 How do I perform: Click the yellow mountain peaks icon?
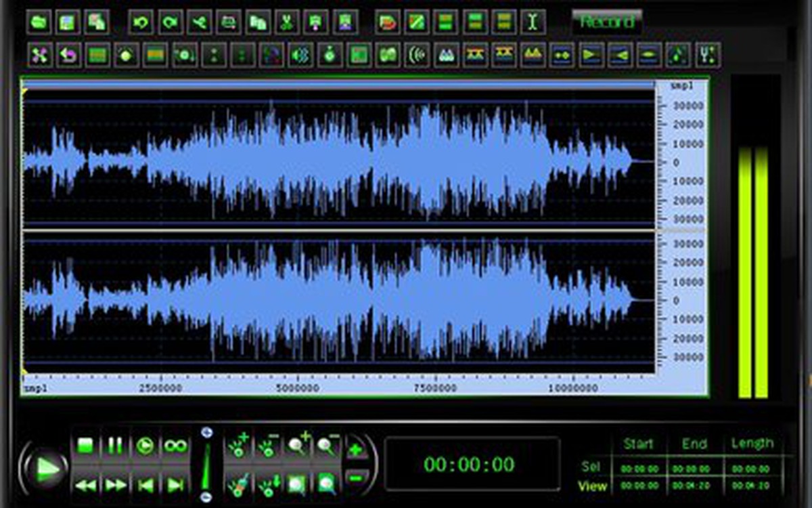(x=533, y=55)
